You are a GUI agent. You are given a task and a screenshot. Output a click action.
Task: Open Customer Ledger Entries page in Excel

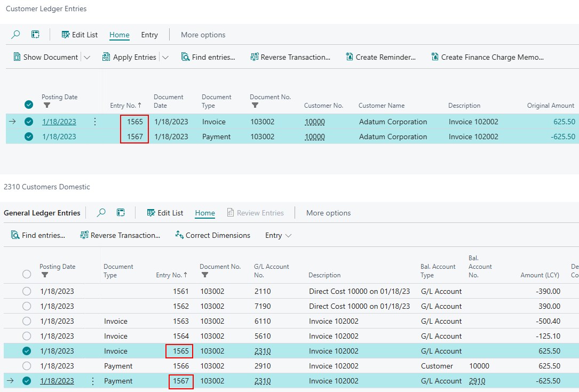35,34
